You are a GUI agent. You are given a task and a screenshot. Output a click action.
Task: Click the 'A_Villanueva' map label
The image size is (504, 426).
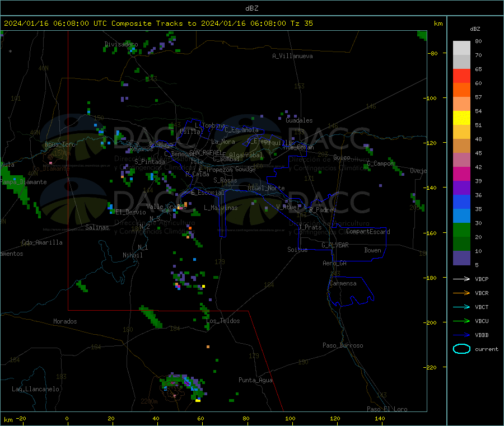(x=292, y=56)
